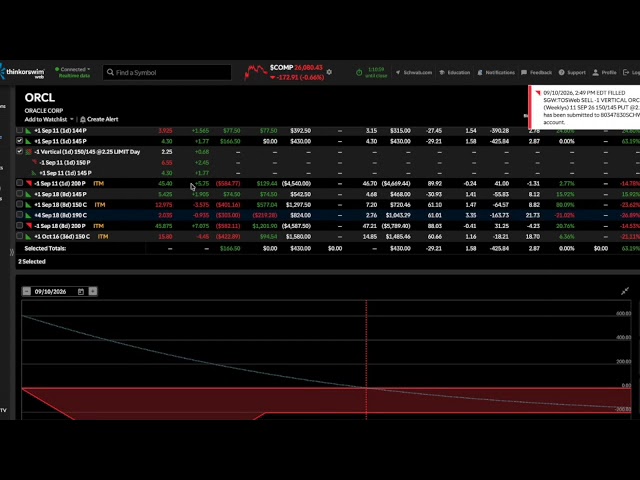Click the red flag in the order filled notification
Viewport: 640px width, 480px height.
point(538,93)
